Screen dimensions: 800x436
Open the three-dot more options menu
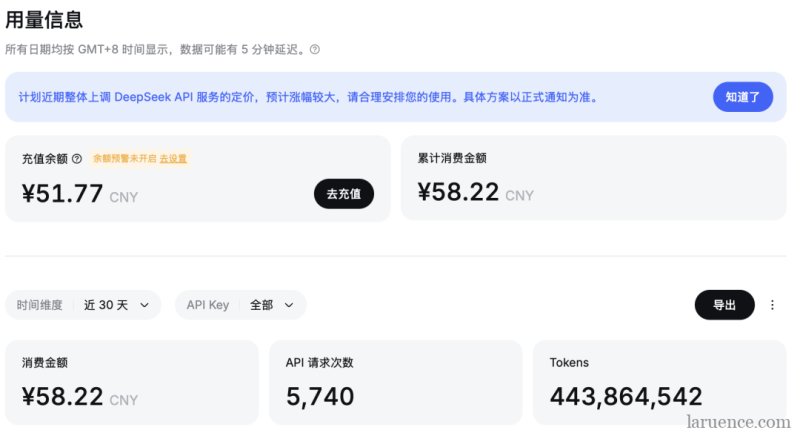point(772,305)
